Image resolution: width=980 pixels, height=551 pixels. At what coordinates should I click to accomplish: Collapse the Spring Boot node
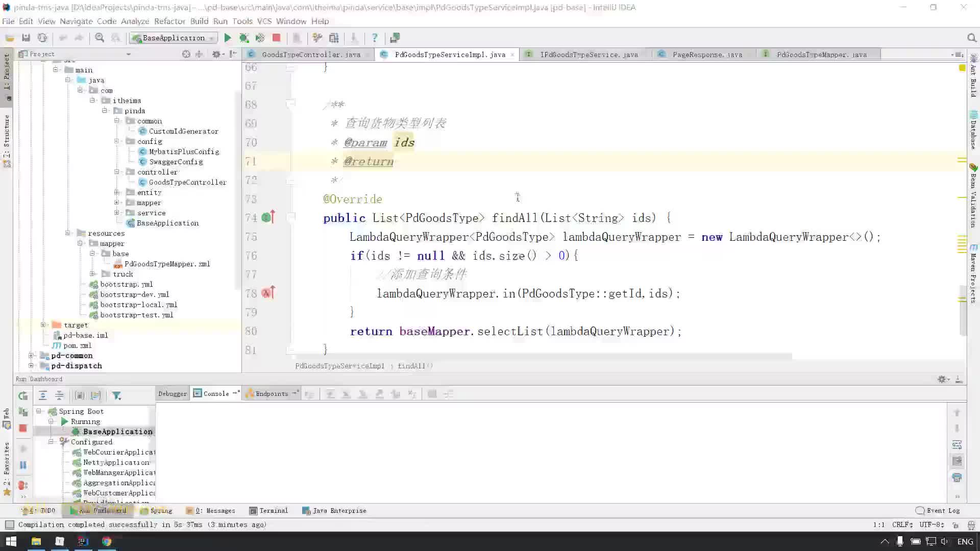click(39, 411)
